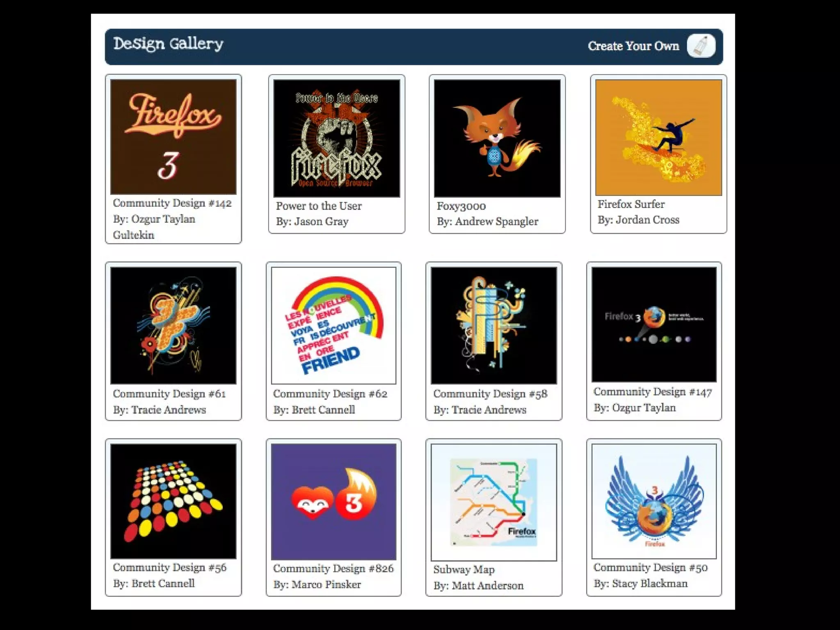Open the Firefox 3 planets design thumbnail

(x=654, y=324)
